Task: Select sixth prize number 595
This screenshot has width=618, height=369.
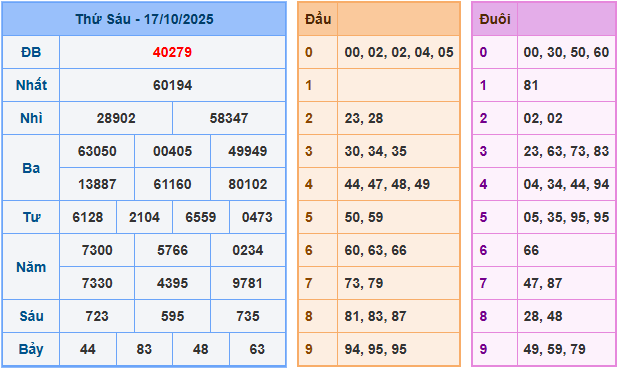Action: coord(172,316)
